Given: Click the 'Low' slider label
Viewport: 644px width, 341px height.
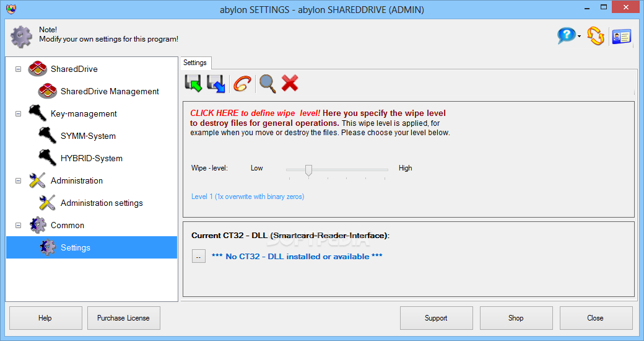Looking at the screenshot, I should coord(257,168).
